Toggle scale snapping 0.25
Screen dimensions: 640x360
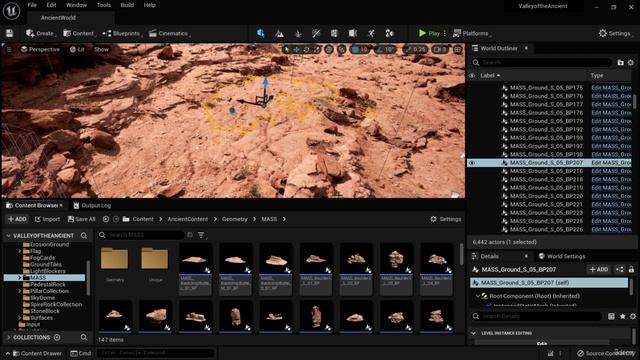415,50
